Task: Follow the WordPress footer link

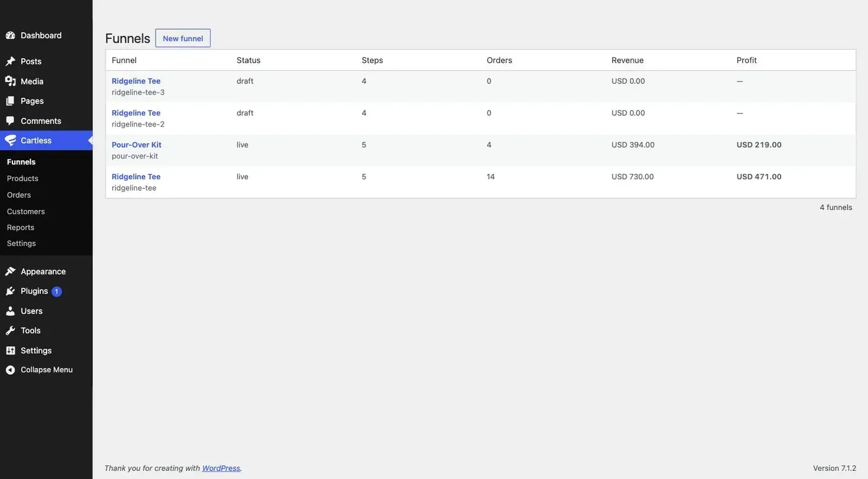Action: (x=221, y=468)
